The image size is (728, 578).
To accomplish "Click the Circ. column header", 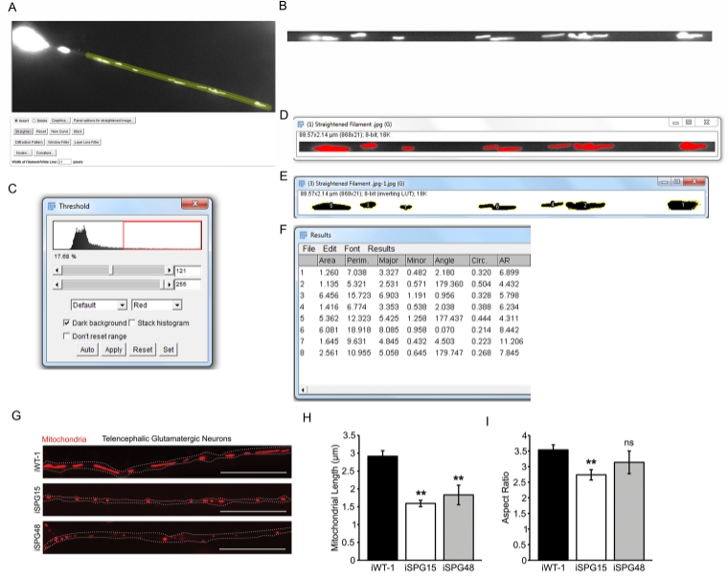I will 484,261.
